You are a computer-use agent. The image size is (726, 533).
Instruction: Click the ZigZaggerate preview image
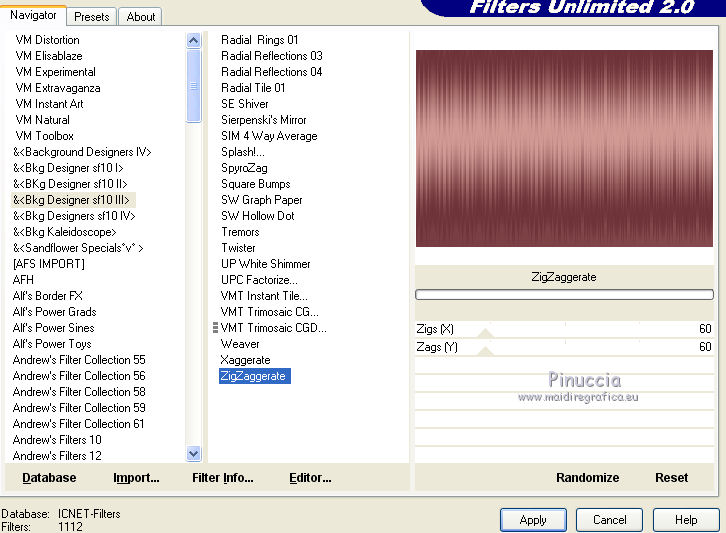pyautogui.click(x=564, y=148)
